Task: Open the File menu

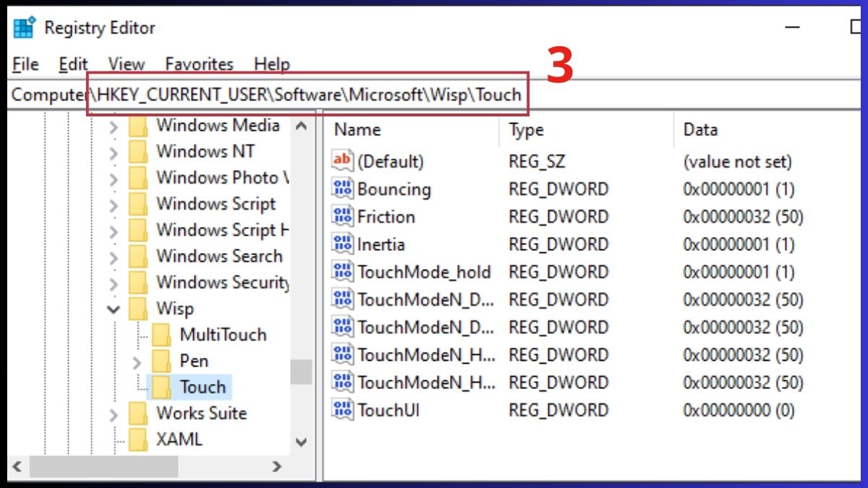Action: [x=25, y=64]
